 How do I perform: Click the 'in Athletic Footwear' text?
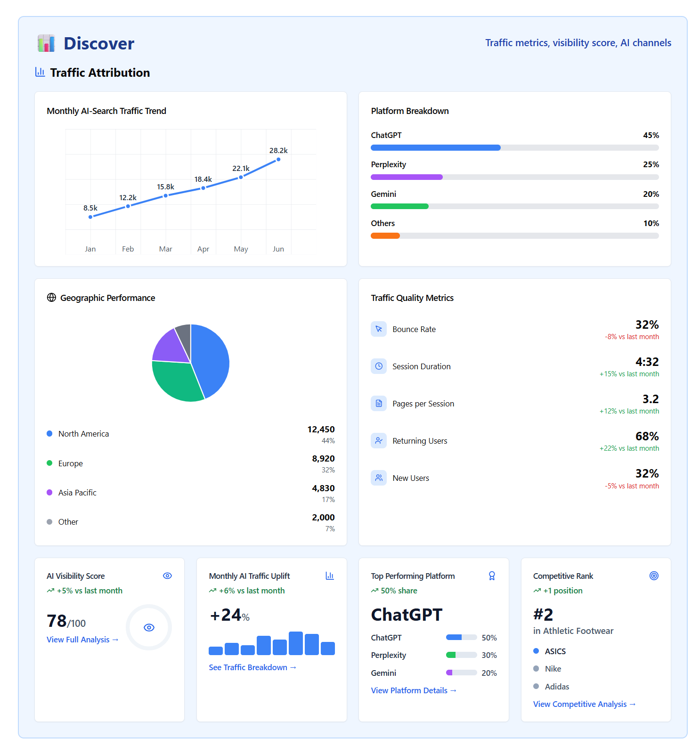click(x=573, y=631)
